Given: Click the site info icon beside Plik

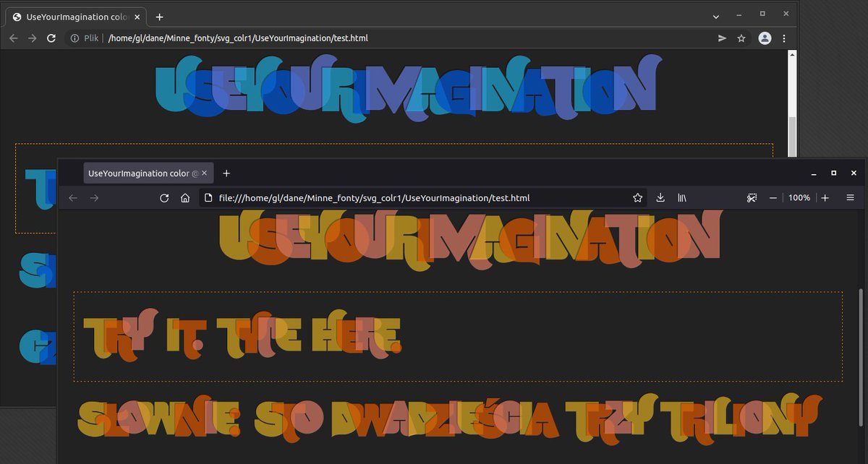Looking at the screenshot, I should click(75, 38).
